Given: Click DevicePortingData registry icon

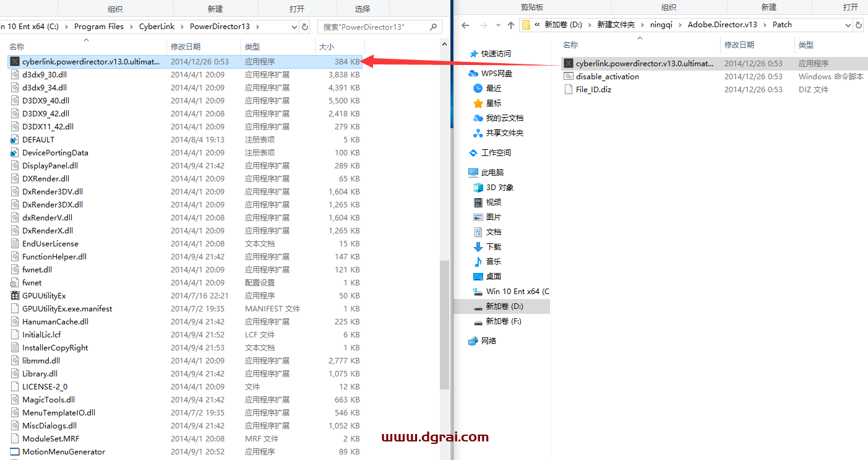Looking at the screenshot, I should (x=15, y=152).
